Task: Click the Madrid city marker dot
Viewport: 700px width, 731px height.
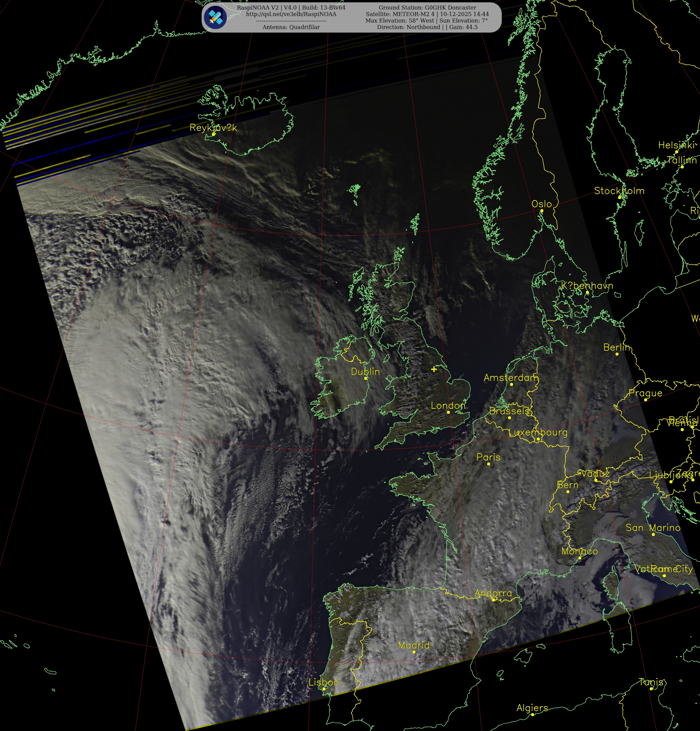Action: pos(414,652)
